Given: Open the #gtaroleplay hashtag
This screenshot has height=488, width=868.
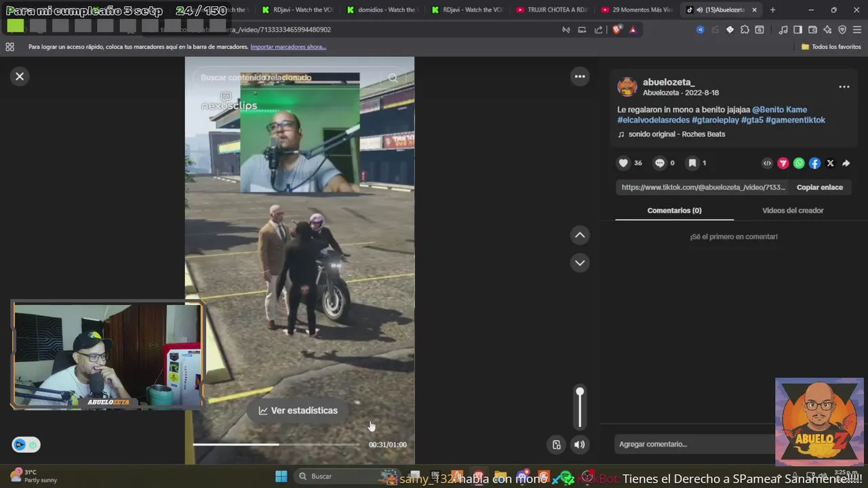Looking at the screenshot, I should pyautogui.click(x=715, y=120).
